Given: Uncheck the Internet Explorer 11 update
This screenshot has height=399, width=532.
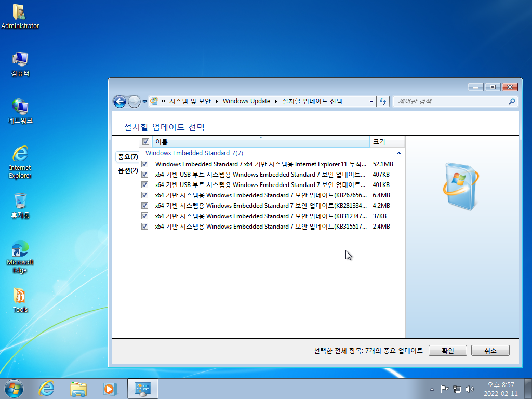Looking at the screenshot, I should 145,164.
